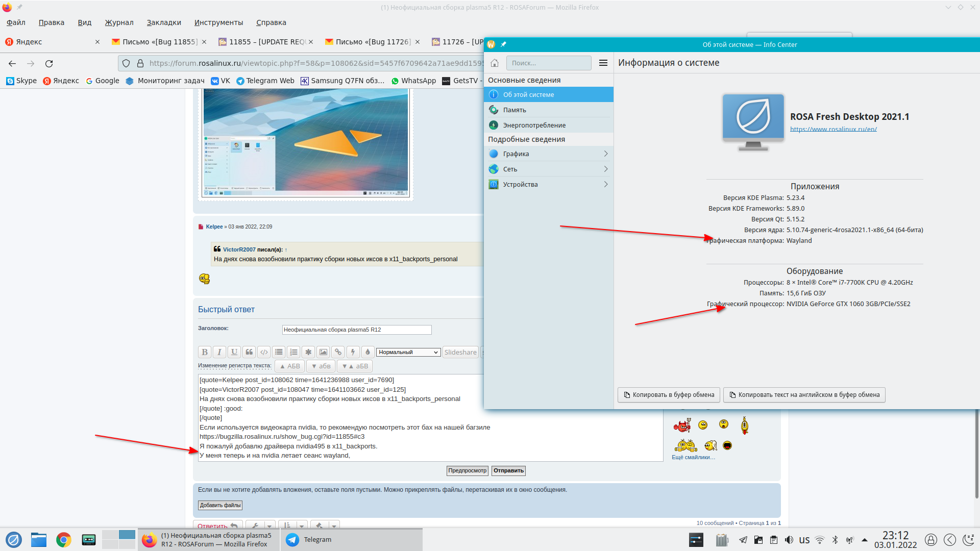The image size is (980, 551).
Task: Open the font size dropdown "Нормальный"
Action: [408, 352]
